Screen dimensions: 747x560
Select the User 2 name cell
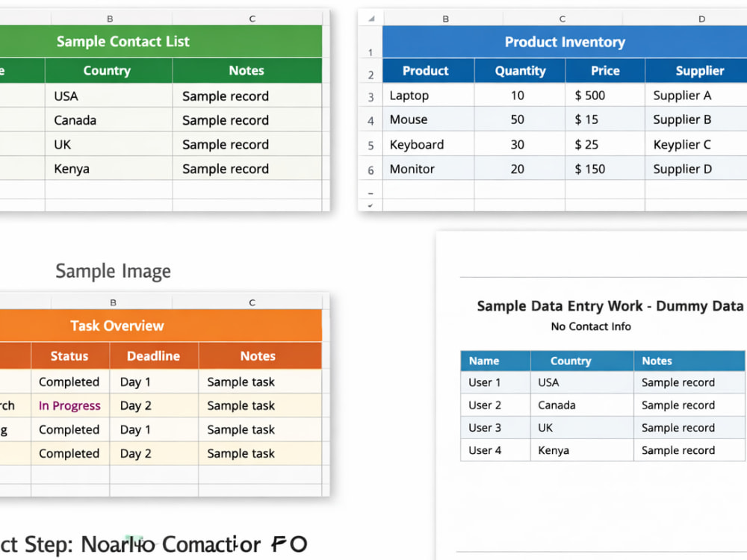pyautogui.click(x=495, y=405)
